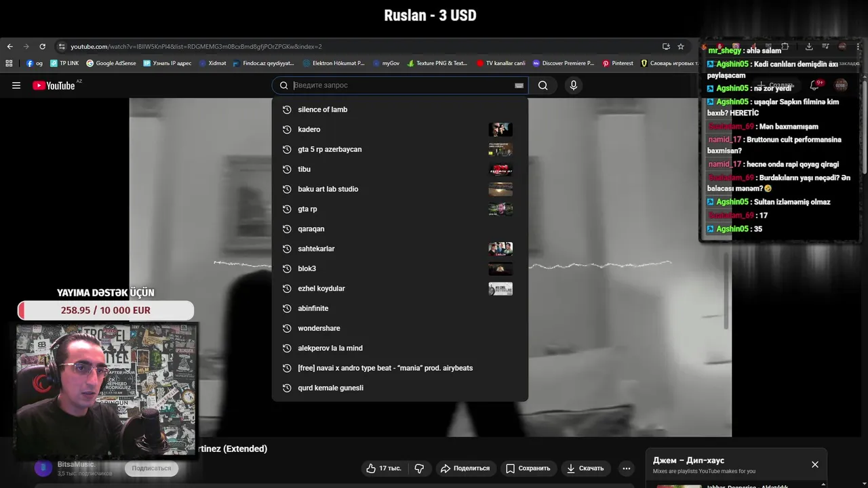
Task: Open the Pinterest bookmark
Action: (618, 63)
